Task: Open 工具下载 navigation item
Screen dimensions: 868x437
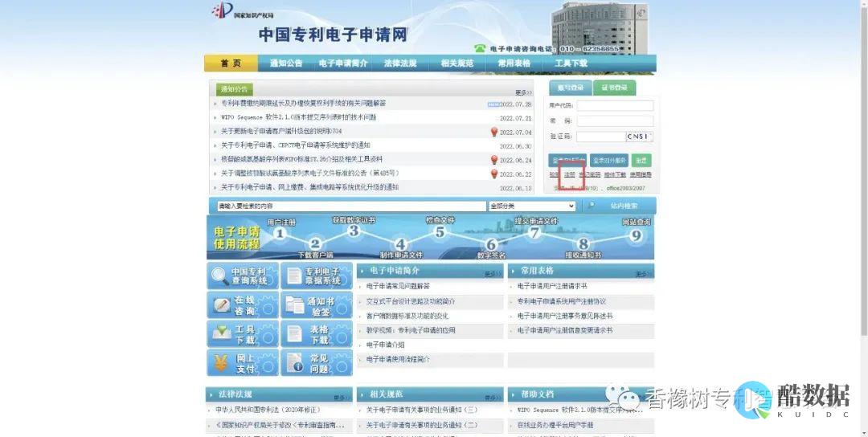Action: [x=571, y=63]
